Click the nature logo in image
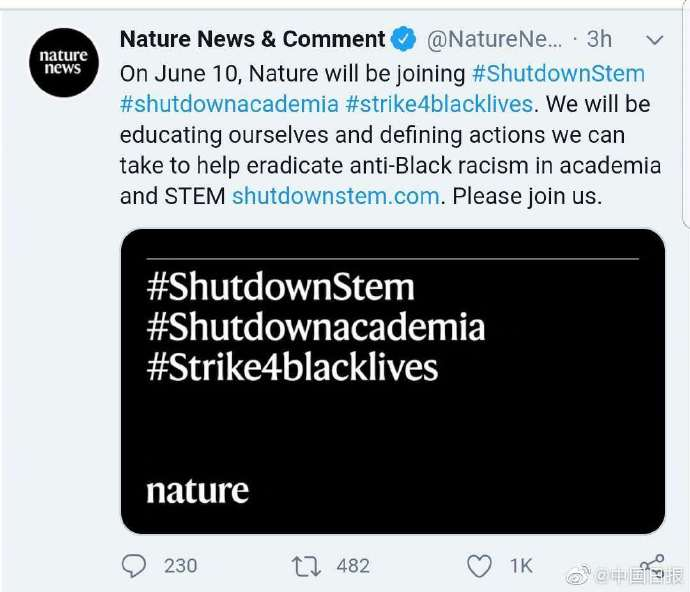The height and width of the screenshot is (592, 690). point(197,491)
